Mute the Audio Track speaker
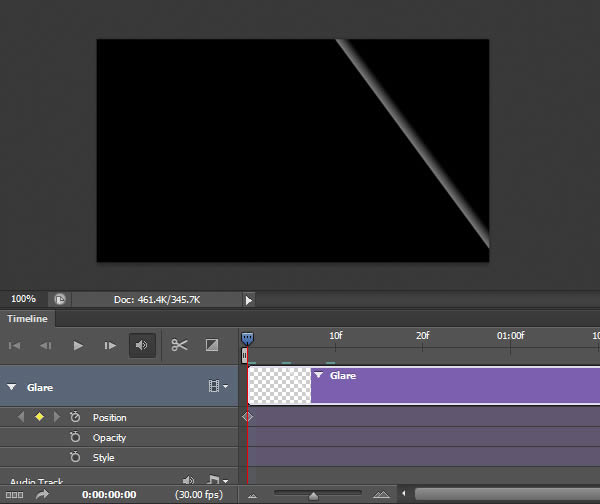The height and width of the screenshot is (504, 600). pos(188,480)
